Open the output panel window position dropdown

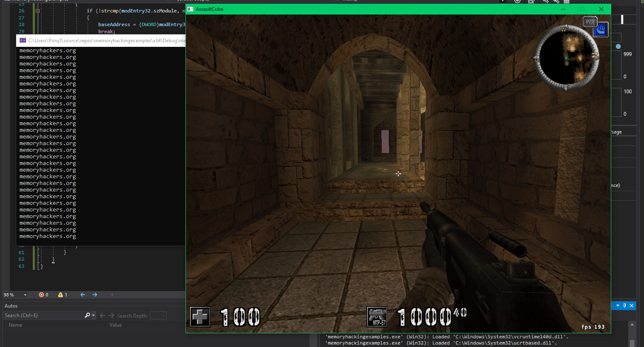point(618,306)
